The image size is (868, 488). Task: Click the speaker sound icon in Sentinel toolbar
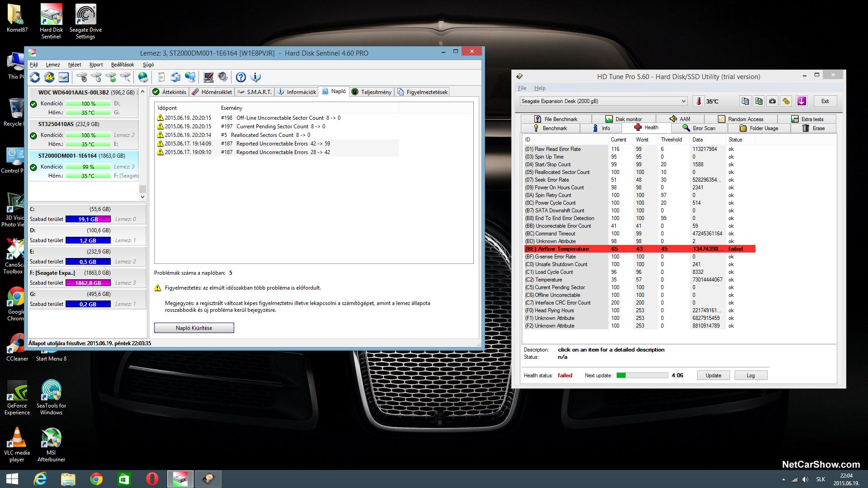[x=223, y=77]
